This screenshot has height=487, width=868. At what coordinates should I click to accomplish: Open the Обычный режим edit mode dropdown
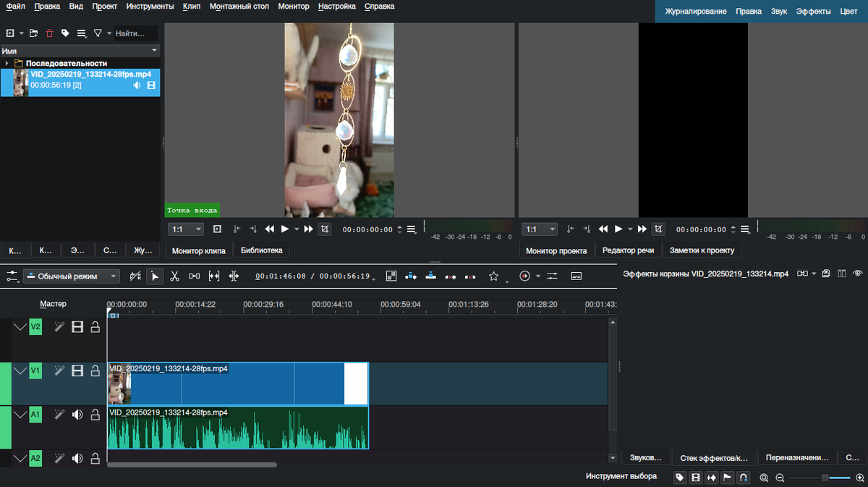(x=72, y=276)
